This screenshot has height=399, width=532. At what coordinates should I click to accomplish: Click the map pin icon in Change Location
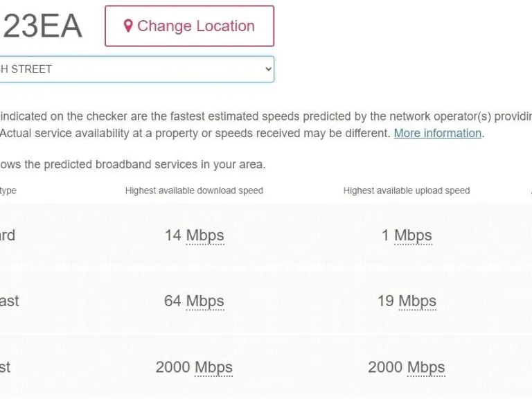(127, 26)
